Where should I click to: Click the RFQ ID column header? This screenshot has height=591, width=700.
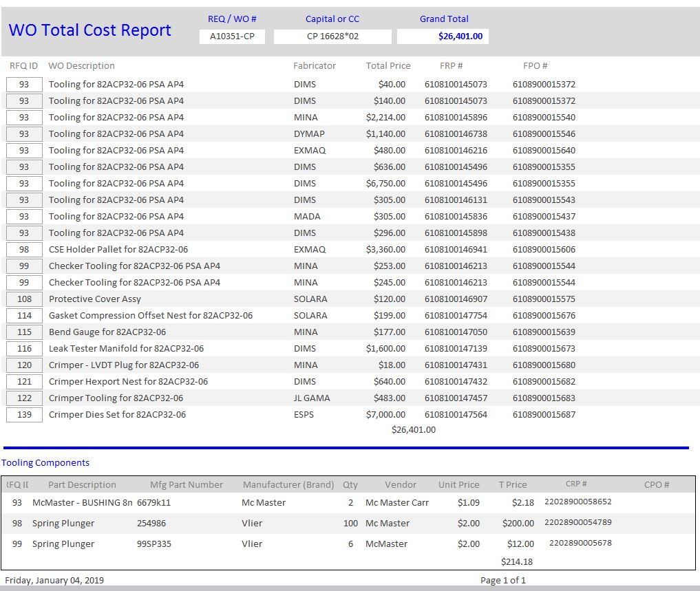pyautogui.click(x=23, y=65)
